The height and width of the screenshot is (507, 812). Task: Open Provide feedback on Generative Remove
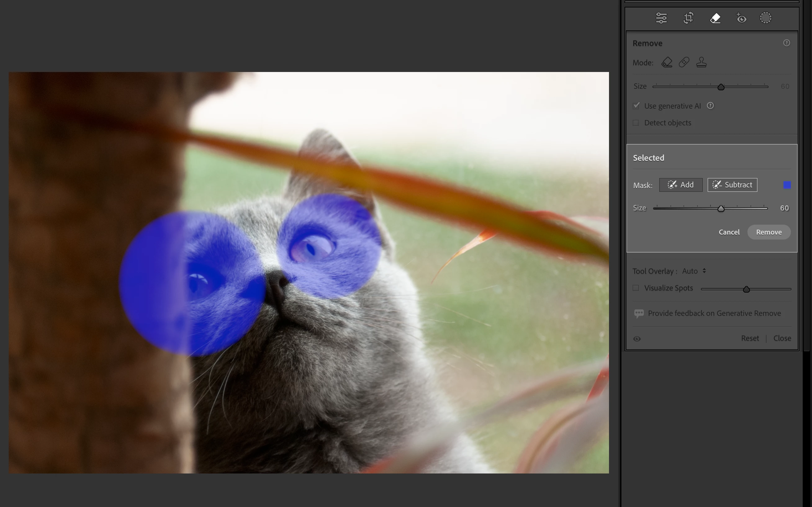pyautogui.click(x=714, y=313)
